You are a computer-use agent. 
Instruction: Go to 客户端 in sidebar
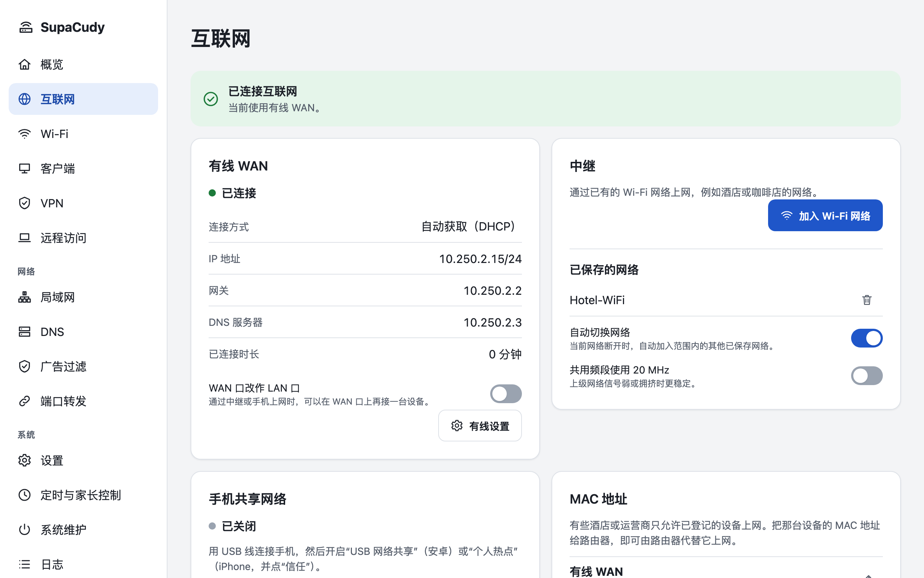point(83,169)
